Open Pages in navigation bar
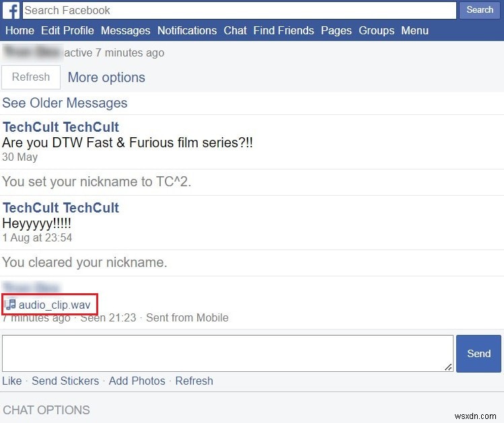504x423 pixels. (x=336, y=30)
